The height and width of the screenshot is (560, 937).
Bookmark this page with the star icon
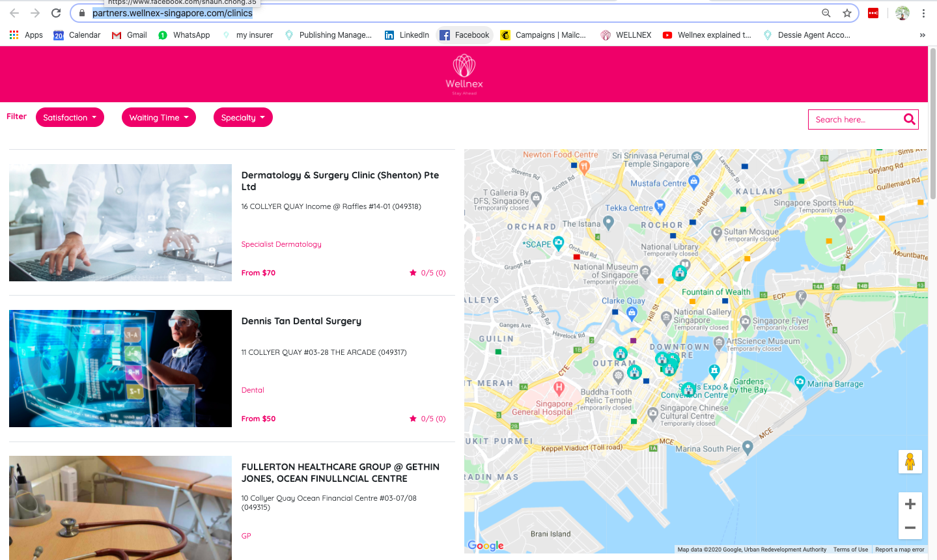(846, 13)
